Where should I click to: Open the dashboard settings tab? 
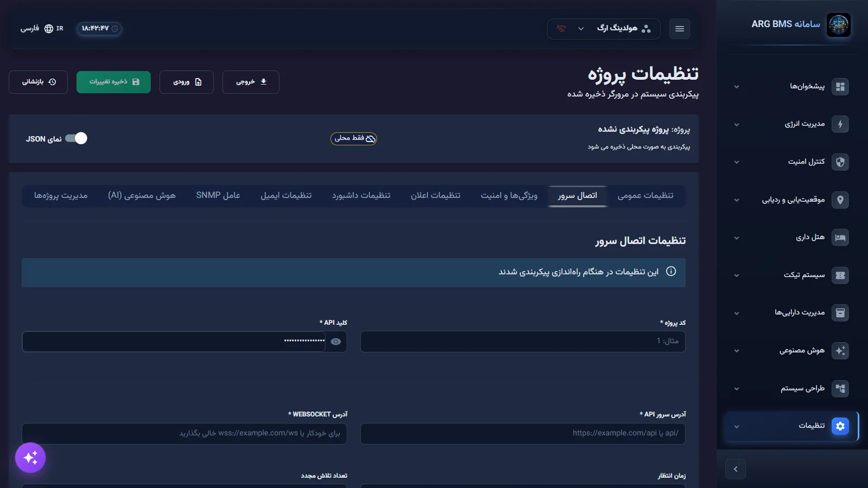pyautogui.click(x=361, y=196)
